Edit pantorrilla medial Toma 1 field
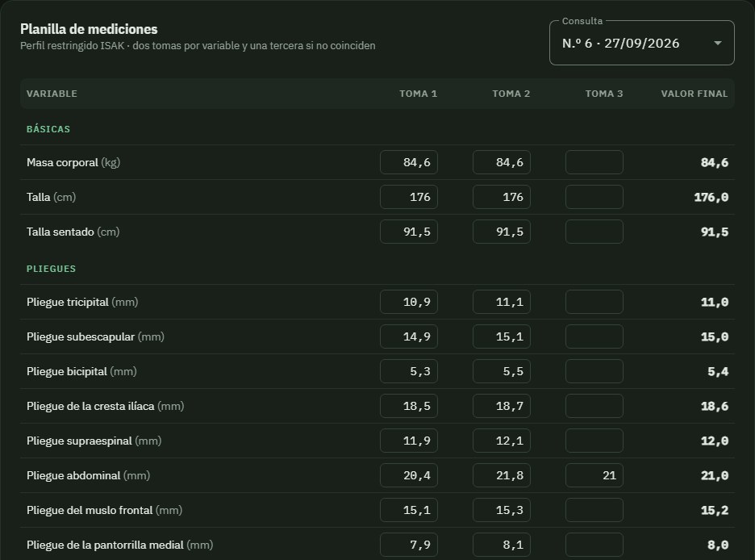Image resolution: width=755 pixels, height=560 pixels. (x=409, y=545)
